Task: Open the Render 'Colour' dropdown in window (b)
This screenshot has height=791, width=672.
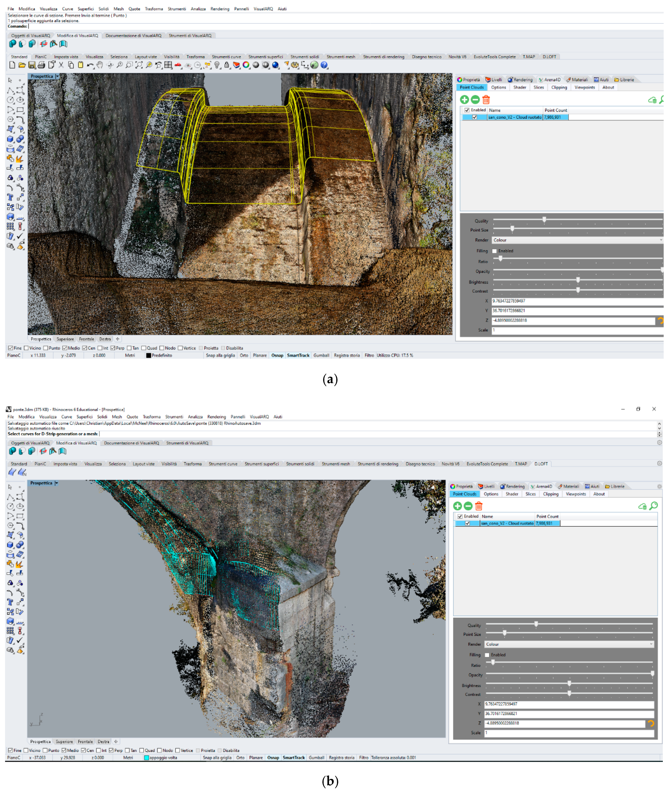Action: point(569,644)
